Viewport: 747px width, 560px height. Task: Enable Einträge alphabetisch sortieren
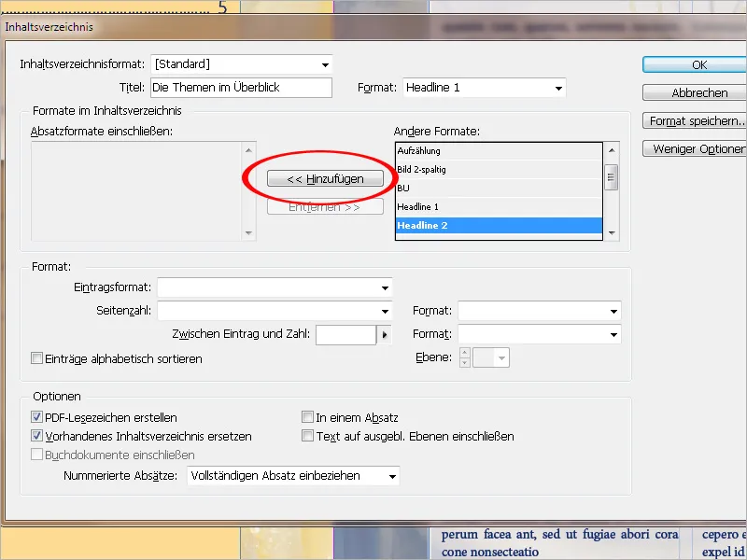(x=35, y=358)
